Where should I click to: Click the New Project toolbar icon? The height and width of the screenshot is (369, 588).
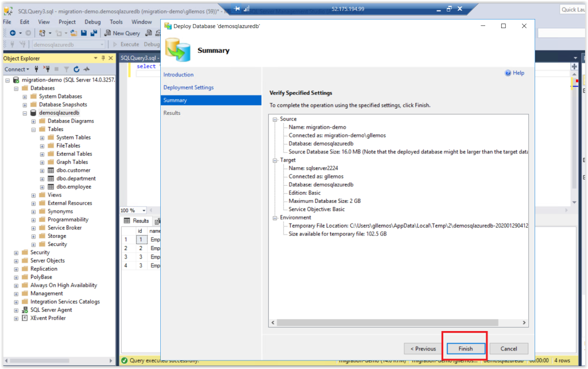click(x=42, y=33)
